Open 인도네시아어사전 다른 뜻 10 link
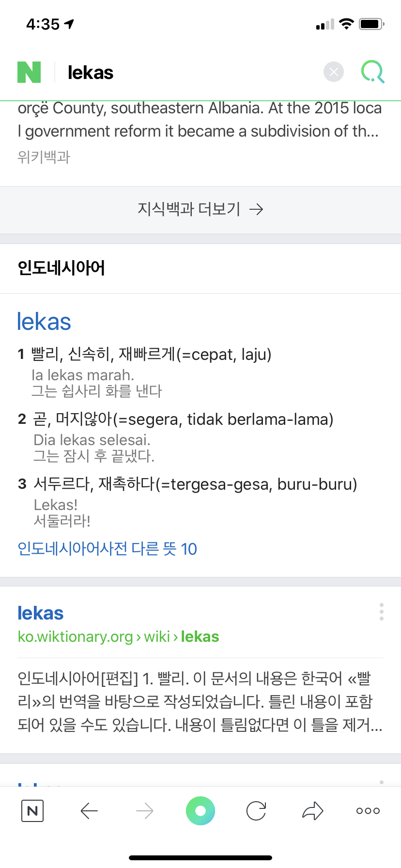 tap(107, 549)
